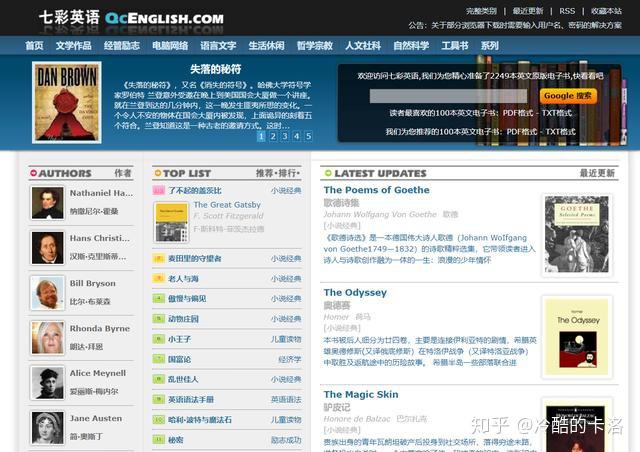Switch to featured slide 5
Screen dimensions: 640x452
[x=309, y=136]
